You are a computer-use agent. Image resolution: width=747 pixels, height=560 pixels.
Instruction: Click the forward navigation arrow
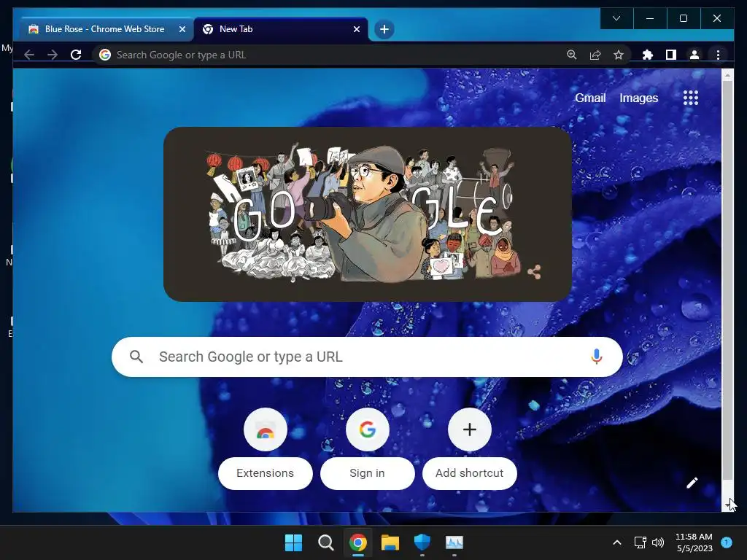(53, 55)
